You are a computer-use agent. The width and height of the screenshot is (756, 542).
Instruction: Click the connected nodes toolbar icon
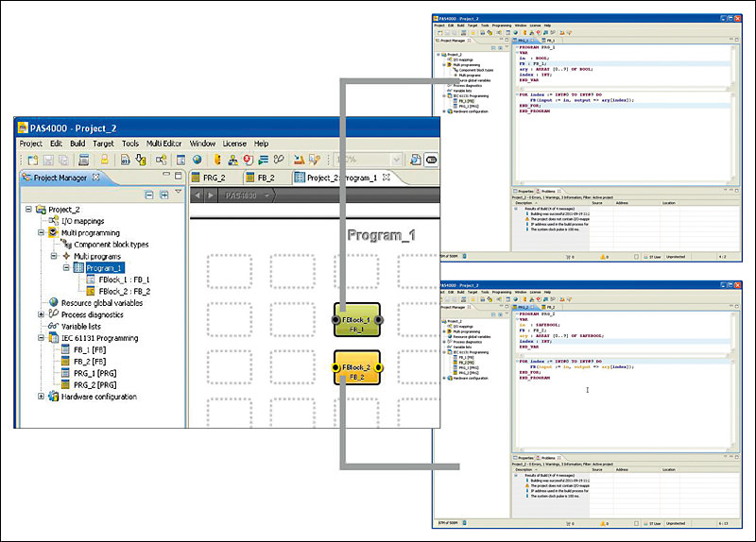[161, 160]
